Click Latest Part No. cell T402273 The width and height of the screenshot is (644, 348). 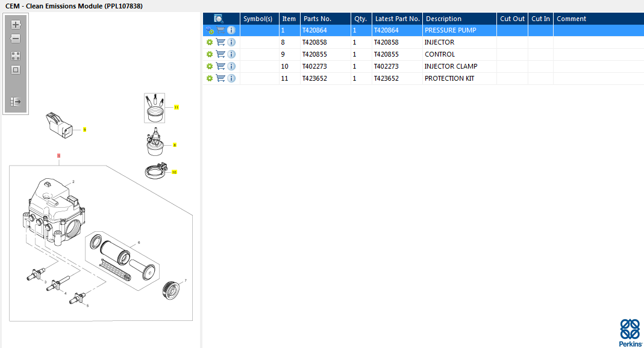[x=397, y=66]
